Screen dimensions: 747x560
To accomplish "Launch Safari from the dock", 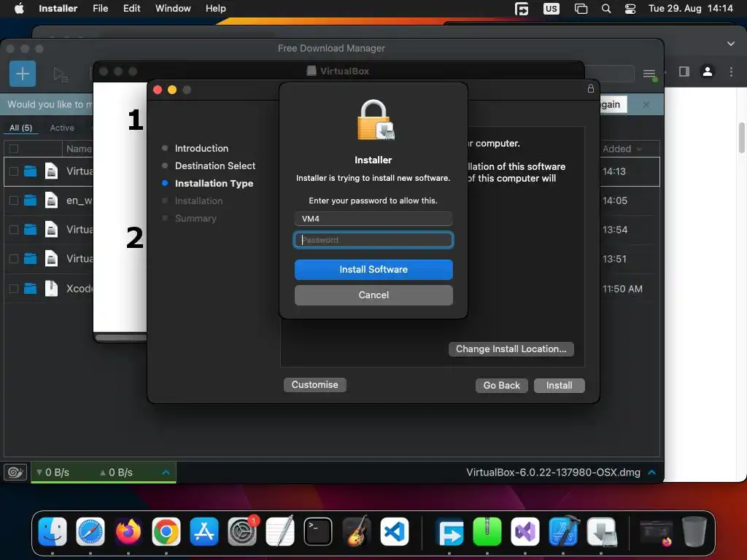I will [x=90, y=532].
